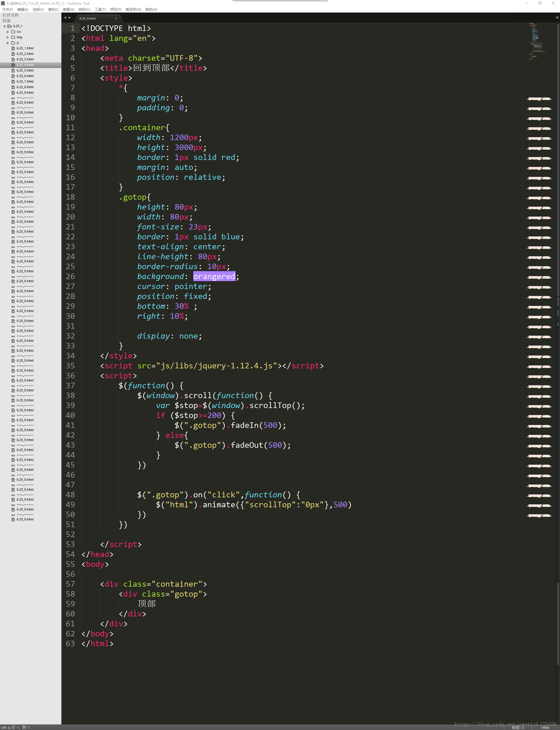Click the file icon of 6.20_7.html
The width and height of the screenshot is (560, 730).
click(x=13, y=81)
